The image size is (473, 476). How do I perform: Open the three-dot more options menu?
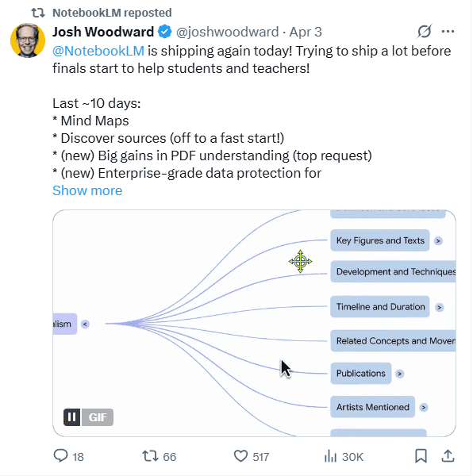(x=448, y=31)
